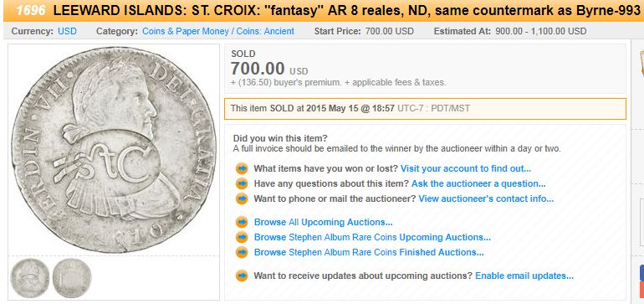This screenshot has width=644, height=304.
Task: Select Enable email updates link
Action: (x=524, y=276)
